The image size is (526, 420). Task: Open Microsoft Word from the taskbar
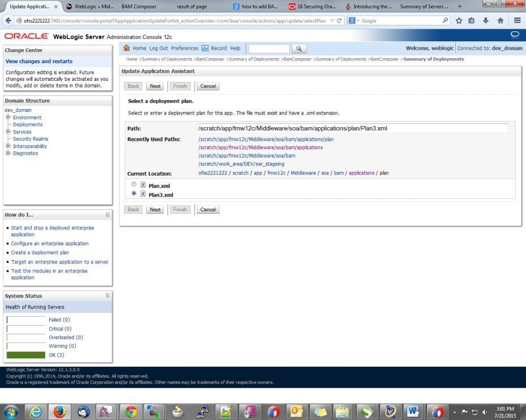tap(413, 412)
